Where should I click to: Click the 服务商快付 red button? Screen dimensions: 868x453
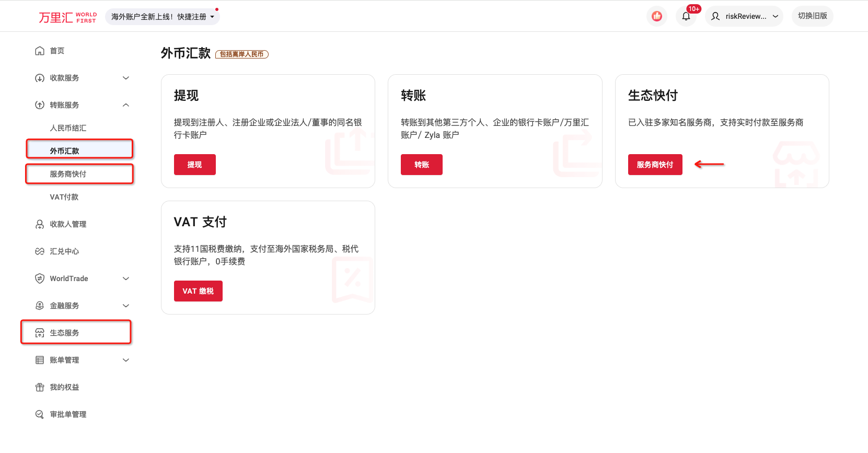(x=655, y=165)
